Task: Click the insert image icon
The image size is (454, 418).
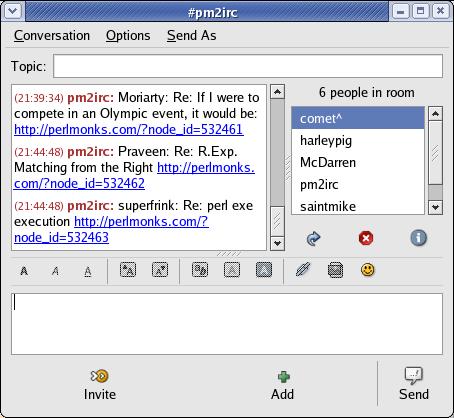Action: [335, 270]
